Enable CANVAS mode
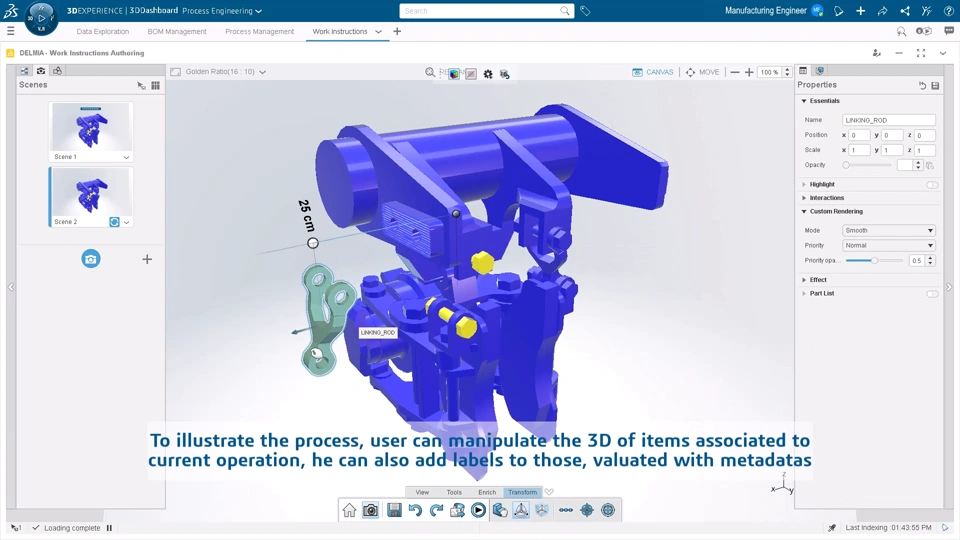The image size is (960, 540). (x=653, y=72)
